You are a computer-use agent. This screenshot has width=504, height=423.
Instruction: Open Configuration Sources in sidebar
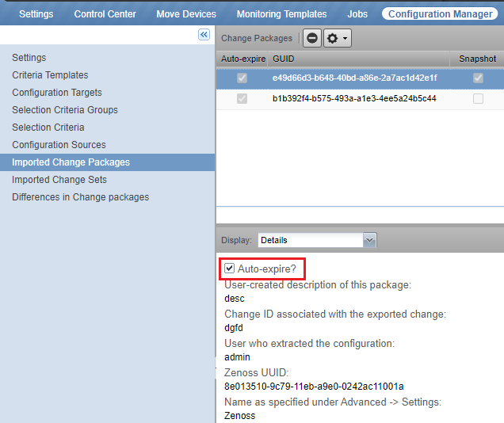click(59, 144)
